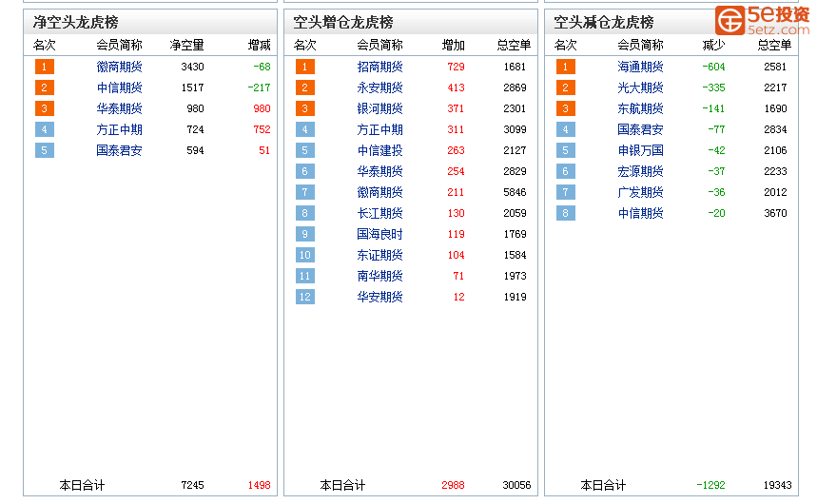Open 方正中期 in the 净空头龙虎榜 table
817x504 pixels.
(x=119, y=129)
